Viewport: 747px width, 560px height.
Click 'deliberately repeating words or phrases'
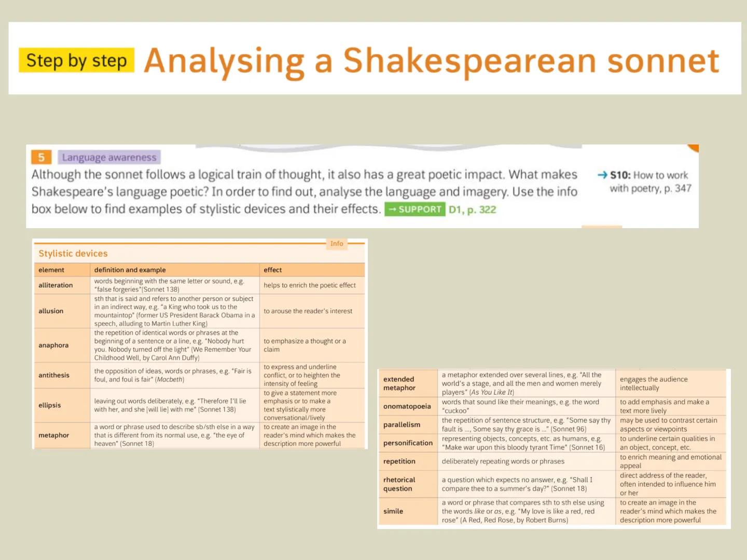(503, 461)
